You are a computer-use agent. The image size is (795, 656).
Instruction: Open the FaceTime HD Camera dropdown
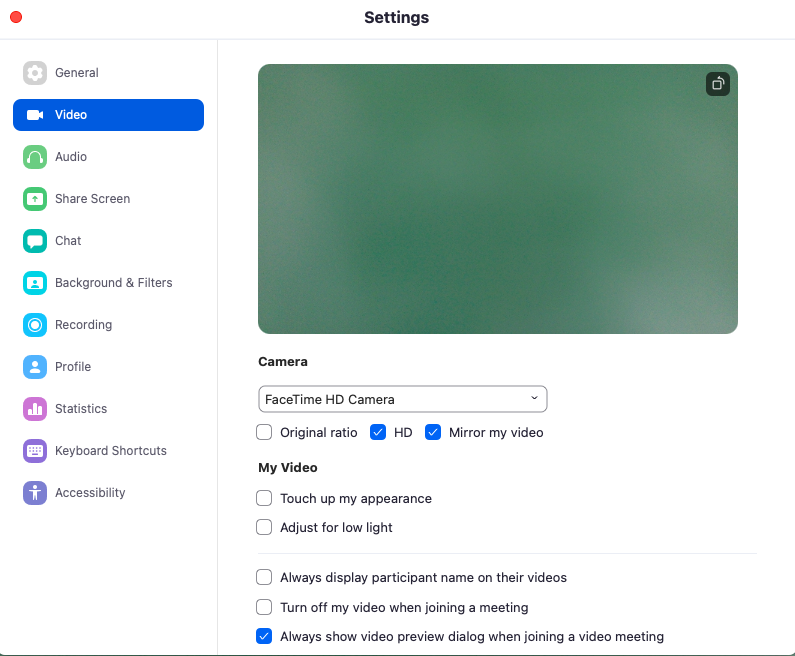click(403, 399)
